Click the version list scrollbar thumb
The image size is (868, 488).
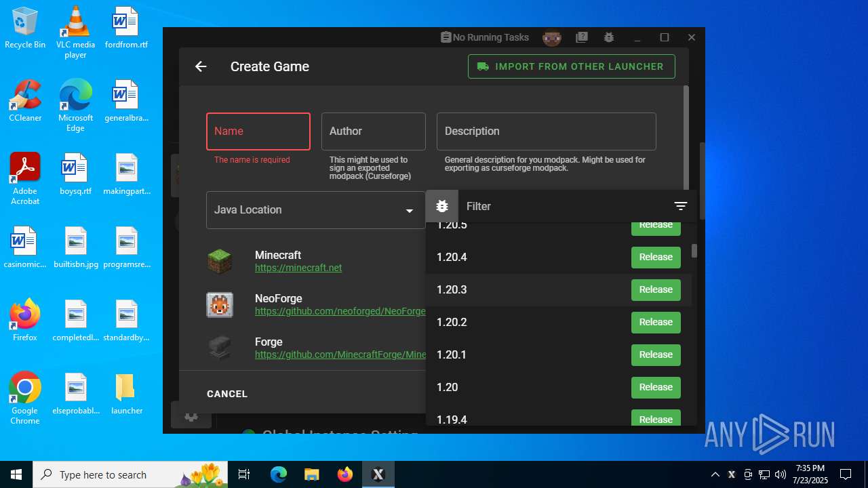pos(694,251)
